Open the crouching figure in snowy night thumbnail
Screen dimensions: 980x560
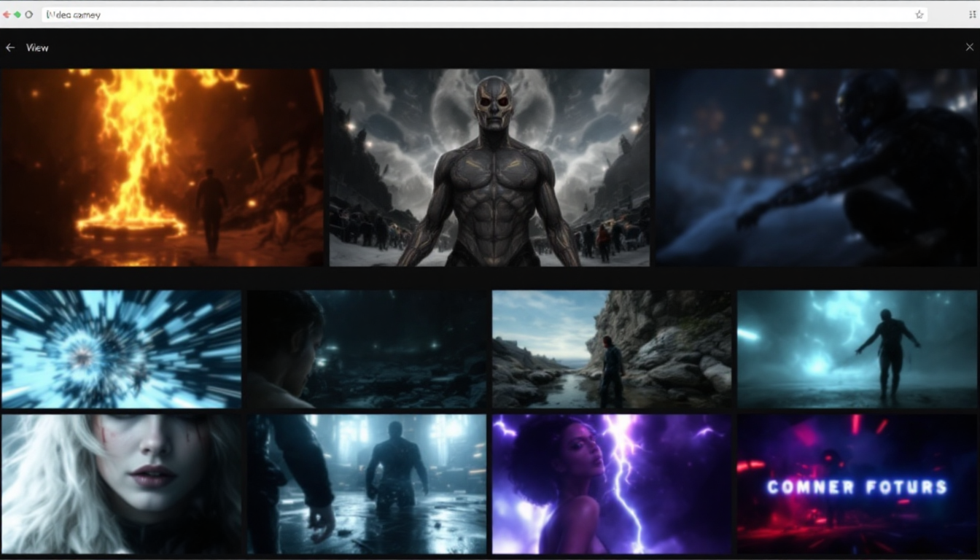pos(816,166)
